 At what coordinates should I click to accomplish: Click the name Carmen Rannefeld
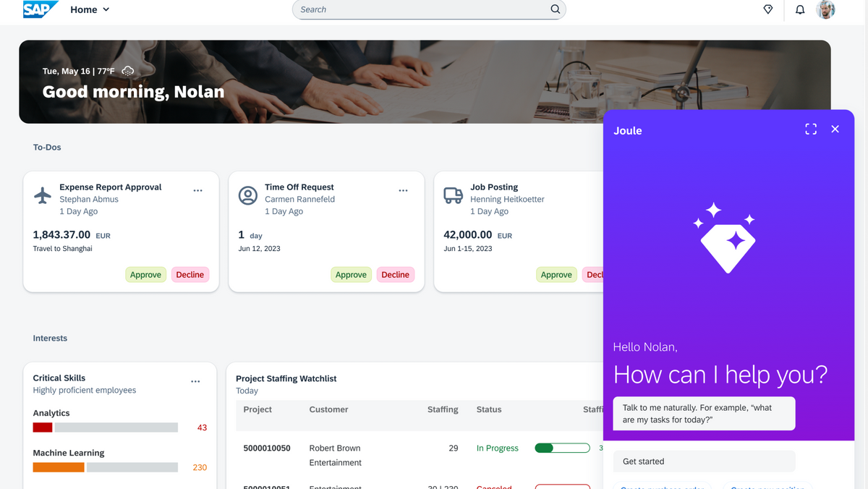[x=300, y=200]
